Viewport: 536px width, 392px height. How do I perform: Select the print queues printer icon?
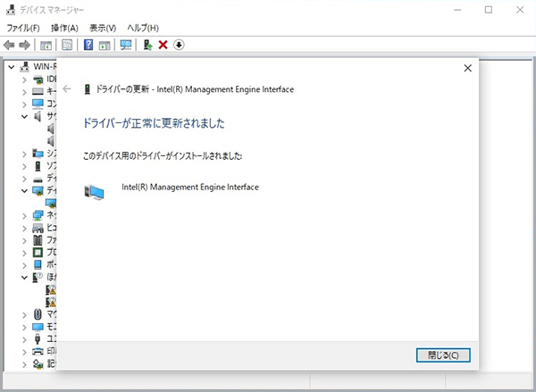pos(38,351)
